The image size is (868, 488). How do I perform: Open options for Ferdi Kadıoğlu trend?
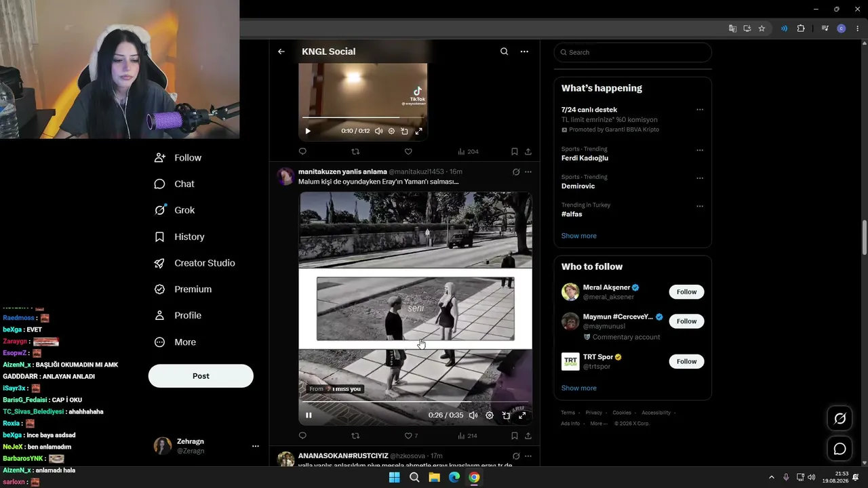700,150
